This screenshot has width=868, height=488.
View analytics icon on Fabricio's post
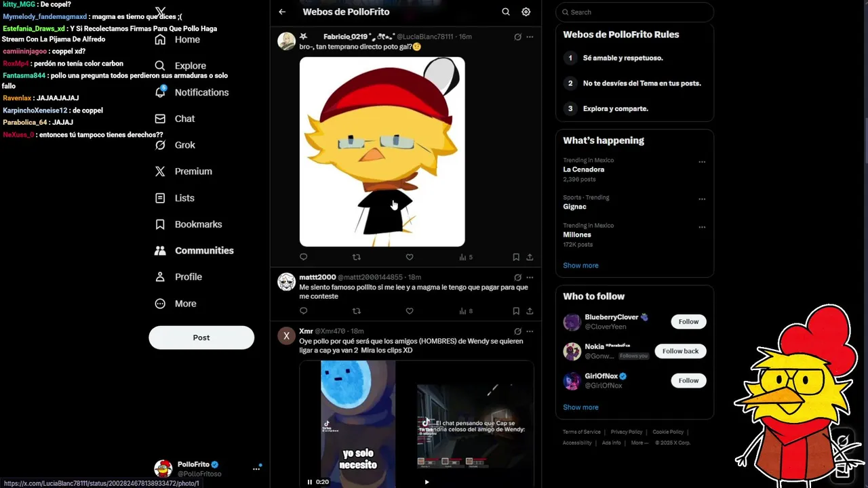coord(466,257)
